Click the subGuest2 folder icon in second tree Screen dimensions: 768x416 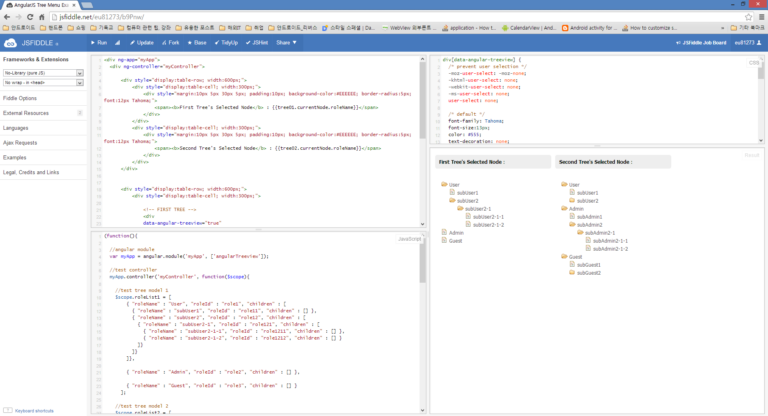573,273
